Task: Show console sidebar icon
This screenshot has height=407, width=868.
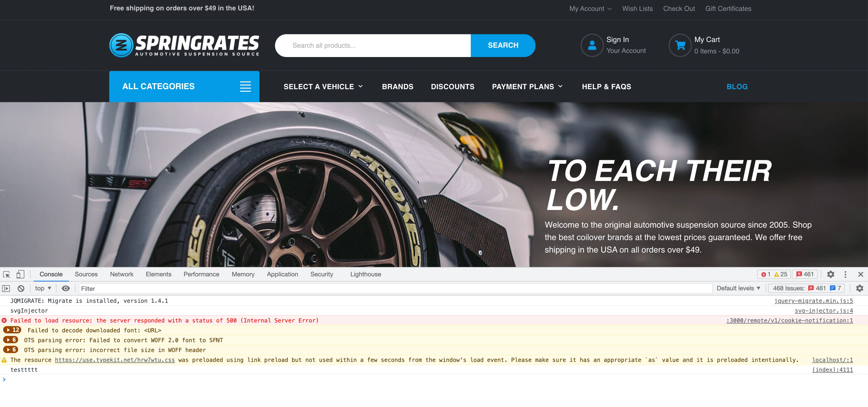Action: point(6,288)
